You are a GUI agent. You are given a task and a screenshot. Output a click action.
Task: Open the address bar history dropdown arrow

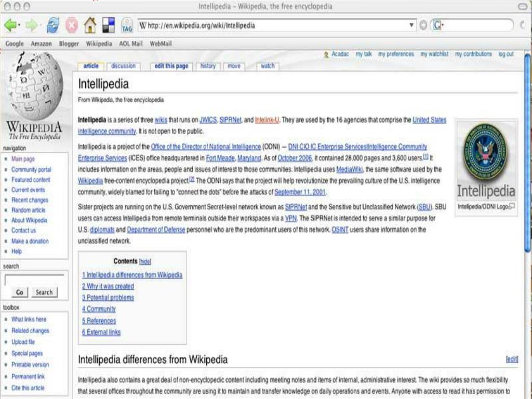[x=411, y=25]
